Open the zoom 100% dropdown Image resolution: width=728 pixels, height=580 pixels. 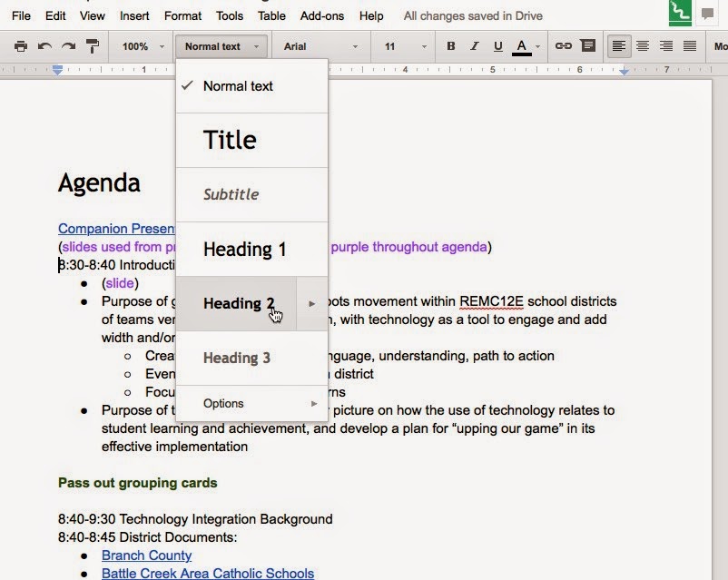[143, 46]
